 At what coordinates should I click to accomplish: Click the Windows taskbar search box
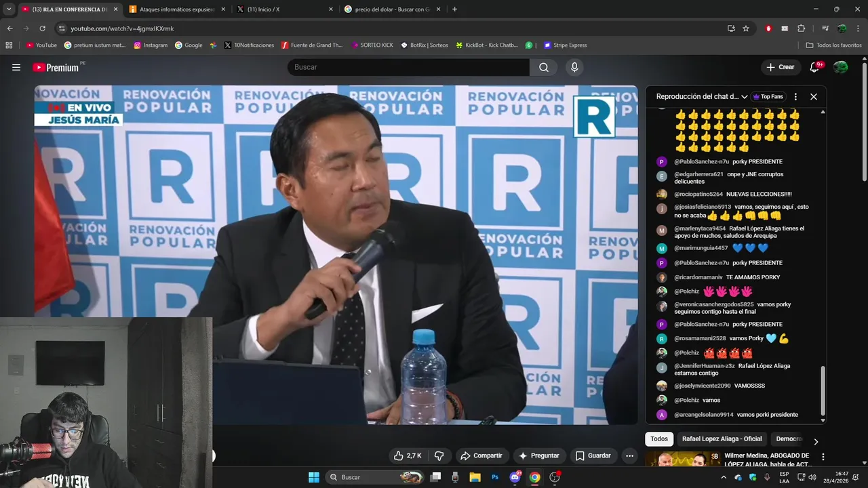coord(374,477)
